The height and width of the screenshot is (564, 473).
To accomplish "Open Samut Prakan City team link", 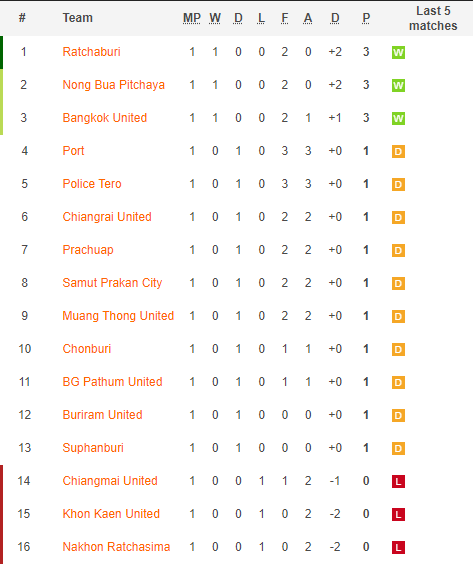I will click(112, 283).
